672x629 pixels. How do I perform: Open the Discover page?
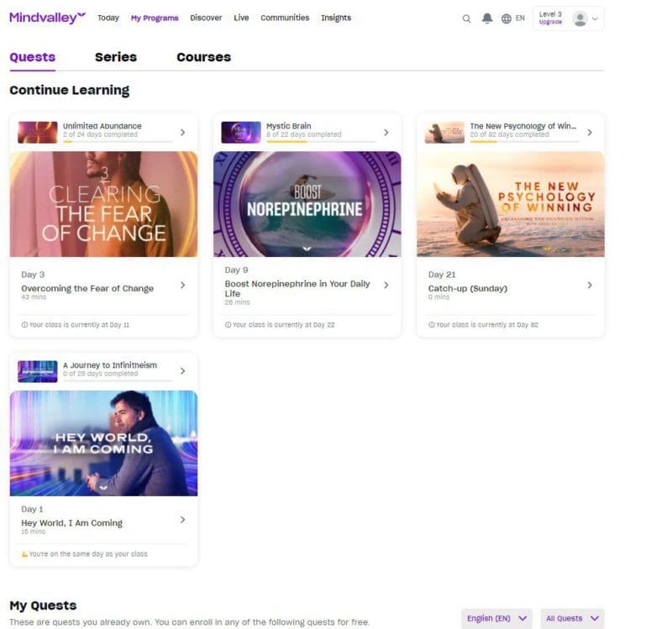206,18
